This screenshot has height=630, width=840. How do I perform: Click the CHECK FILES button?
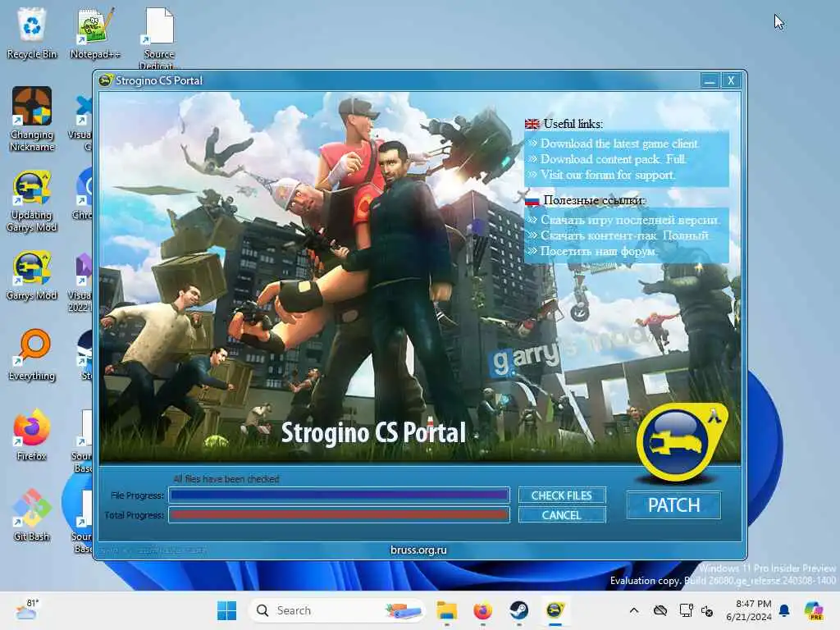click(x=561, y=495)
